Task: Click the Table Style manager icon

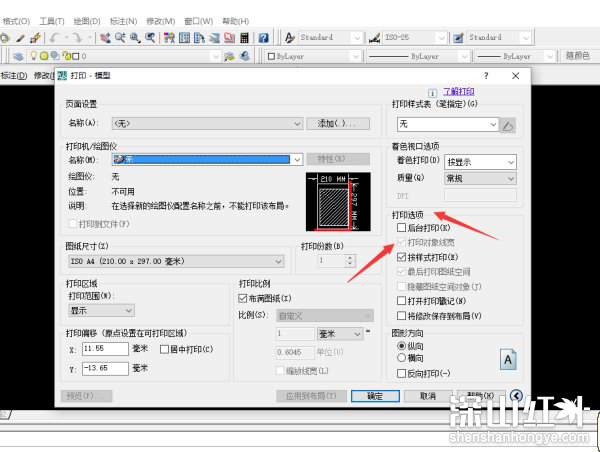Action: point(458,38)
